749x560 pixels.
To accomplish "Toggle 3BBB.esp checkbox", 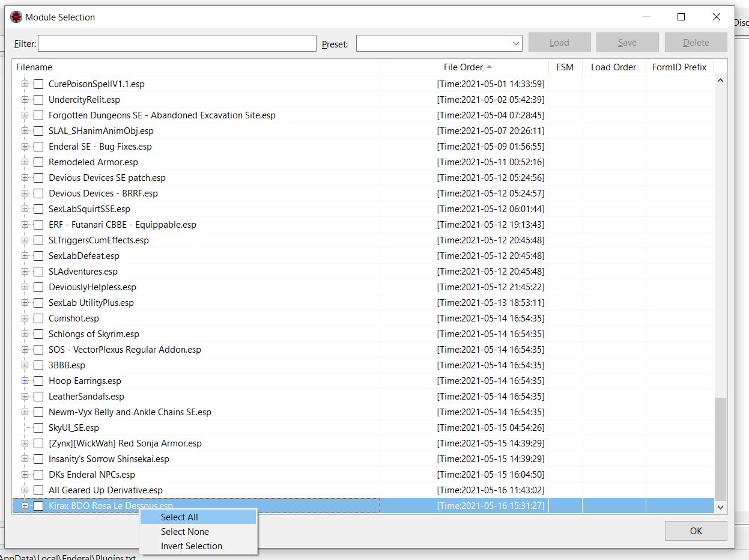I will [38, 365].
